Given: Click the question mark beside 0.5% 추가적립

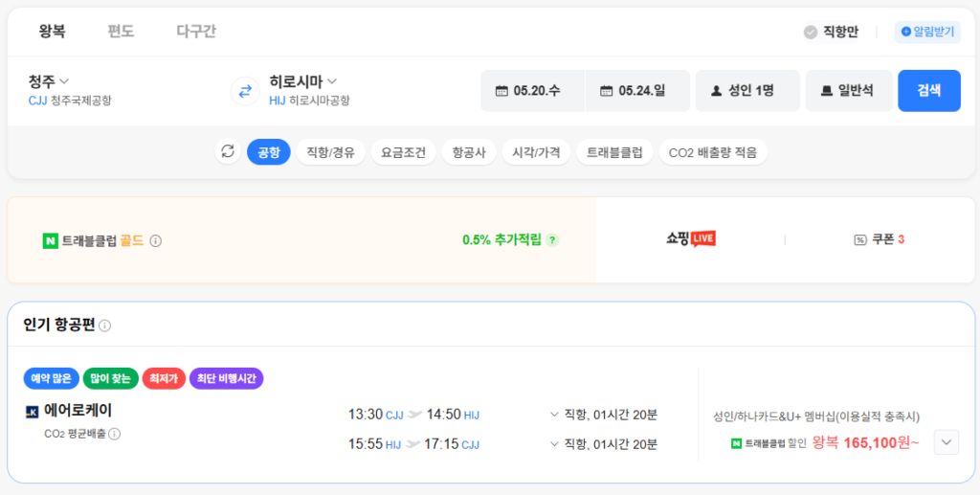Looking at the screenshot, I should point(552,240).
